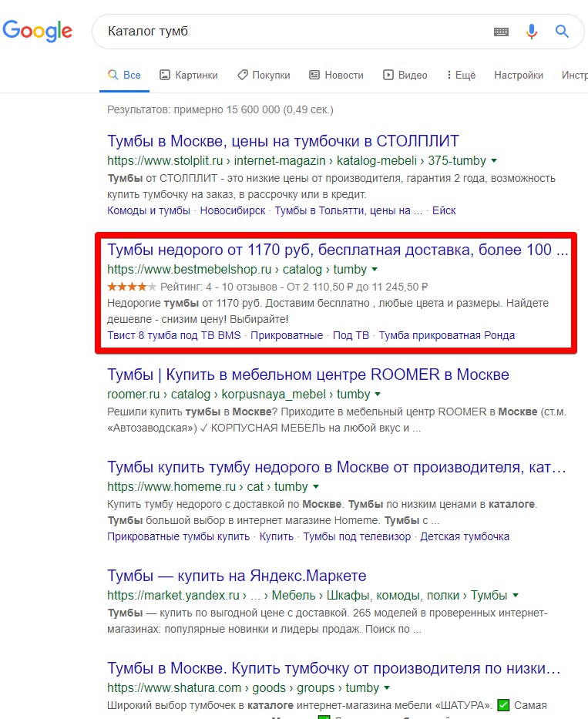
Task: Open the Картинки images tab
Action: 189,75
